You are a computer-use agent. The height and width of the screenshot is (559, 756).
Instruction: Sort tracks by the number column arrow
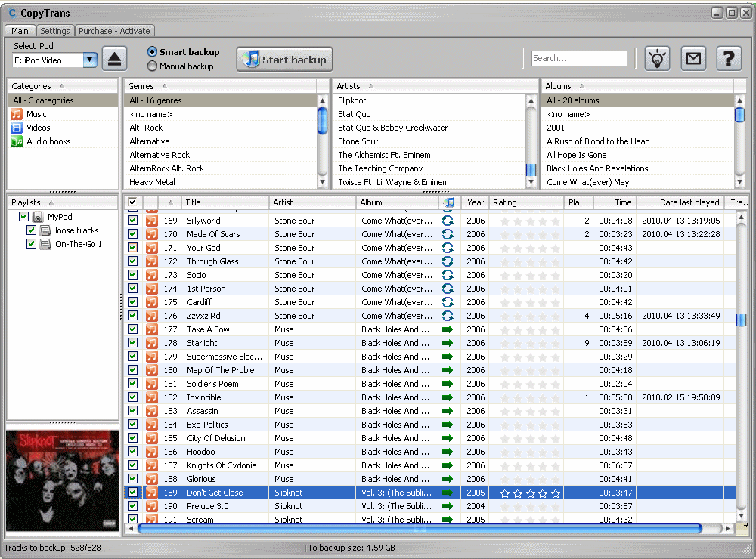[170, 202]
